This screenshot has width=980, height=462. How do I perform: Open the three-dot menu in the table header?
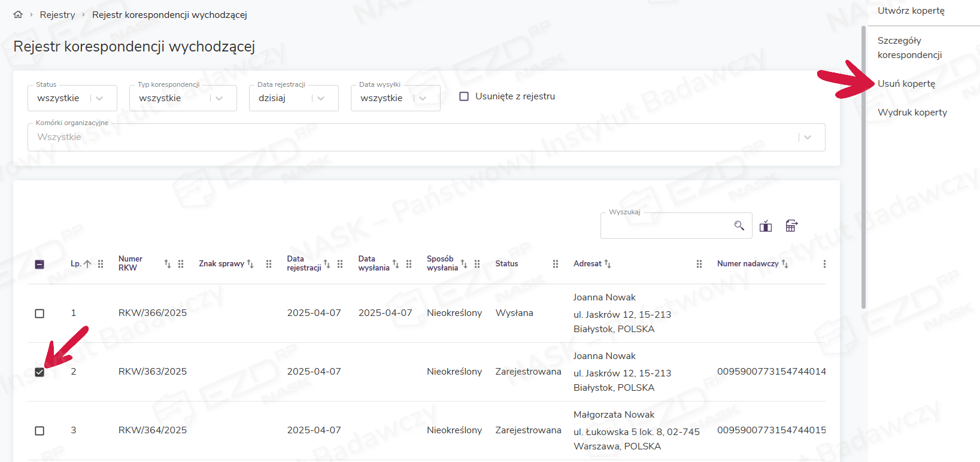824,264
